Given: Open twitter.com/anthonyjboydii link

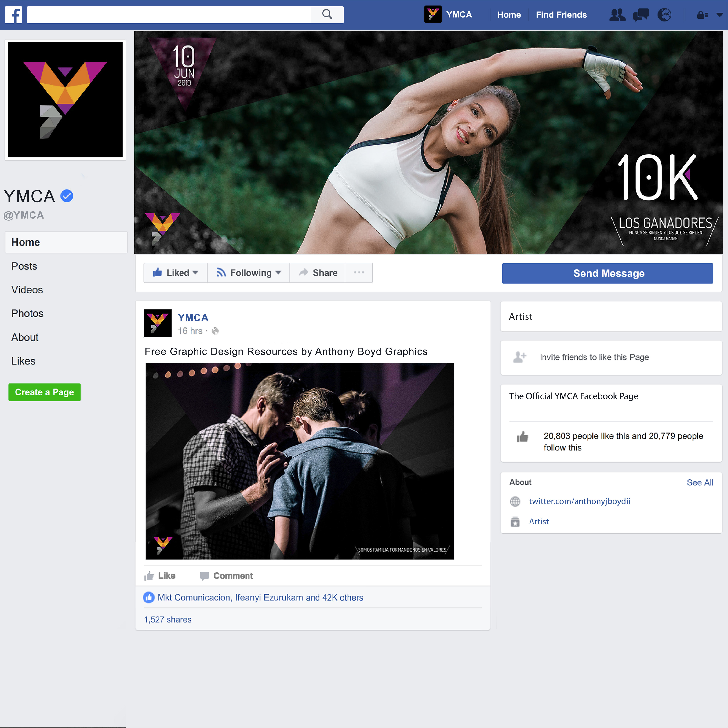Looking at the screenshot, I should (x=579, y=501).
